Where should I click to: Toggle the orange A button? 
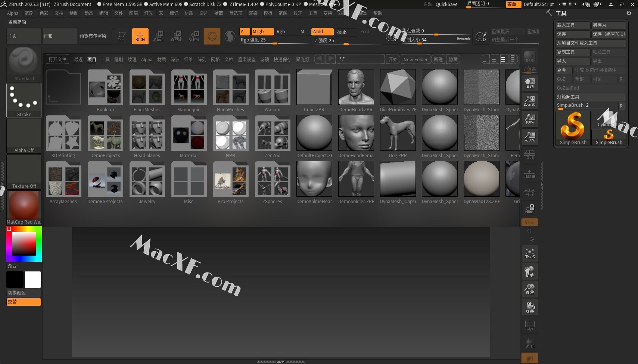(x=245, y=32)
